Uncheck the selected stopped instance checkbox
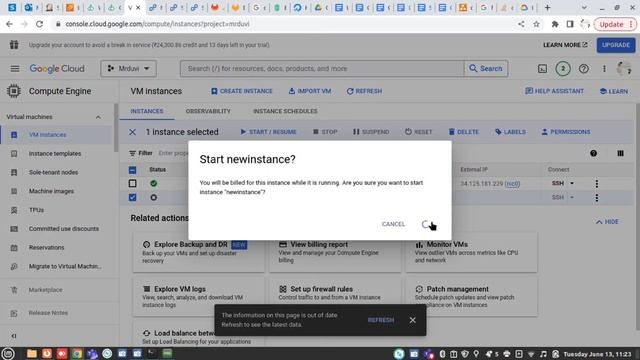This screenshot has width=640, height=360. tap(132, 197)
